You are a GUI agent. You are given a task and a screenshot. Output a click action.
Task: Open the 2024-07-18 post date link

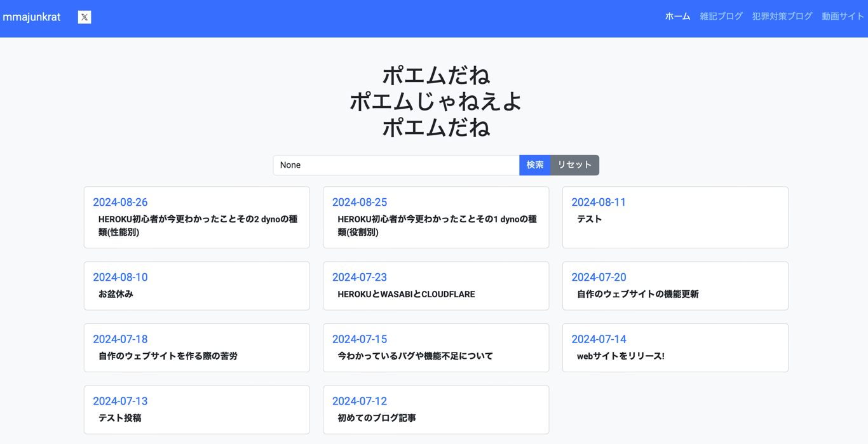click(120, 339)
